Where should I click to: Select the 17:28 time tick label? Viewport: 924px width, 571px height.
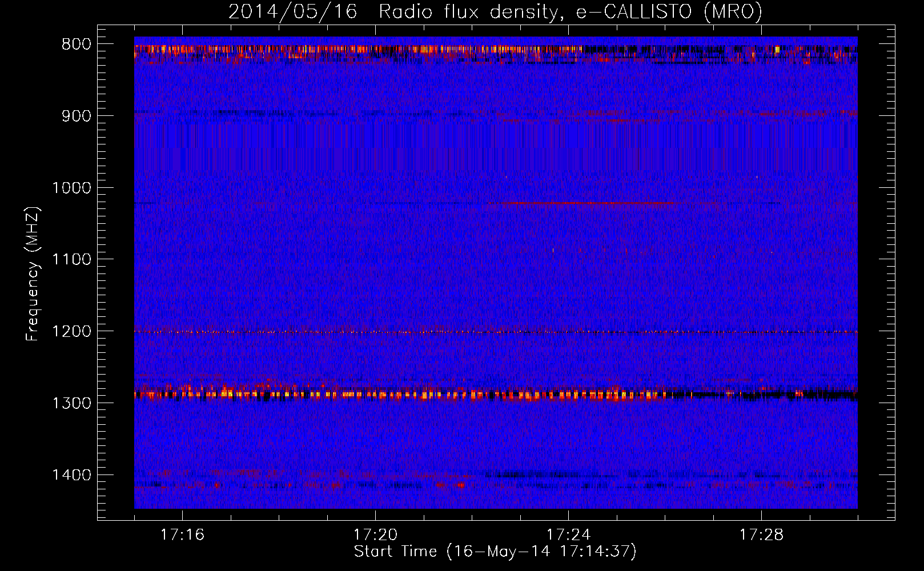tap(761, 535)
